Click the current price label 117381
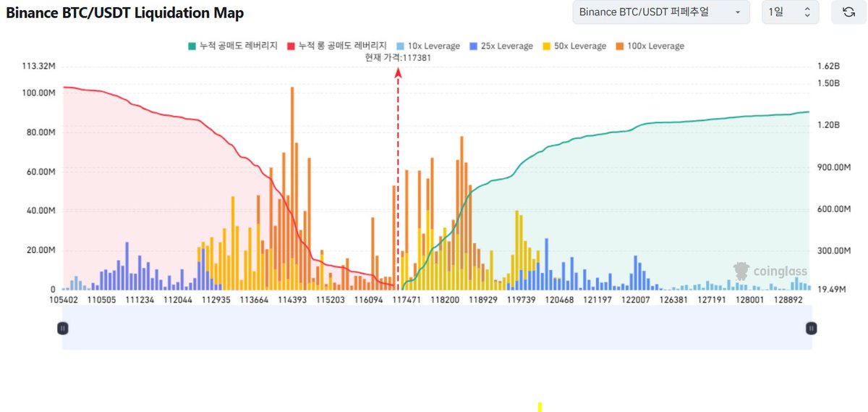Image resolution: width=868 pixels, height=412 pixels. 398,58
